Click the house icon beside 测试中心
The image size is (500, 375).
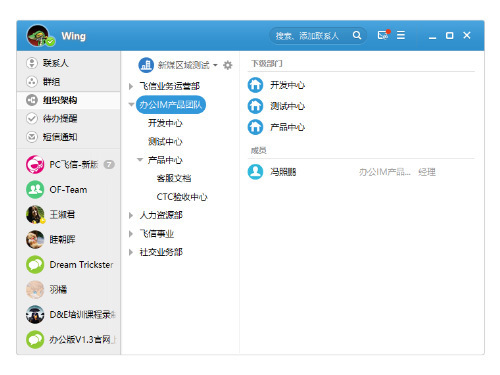point(255,106)
